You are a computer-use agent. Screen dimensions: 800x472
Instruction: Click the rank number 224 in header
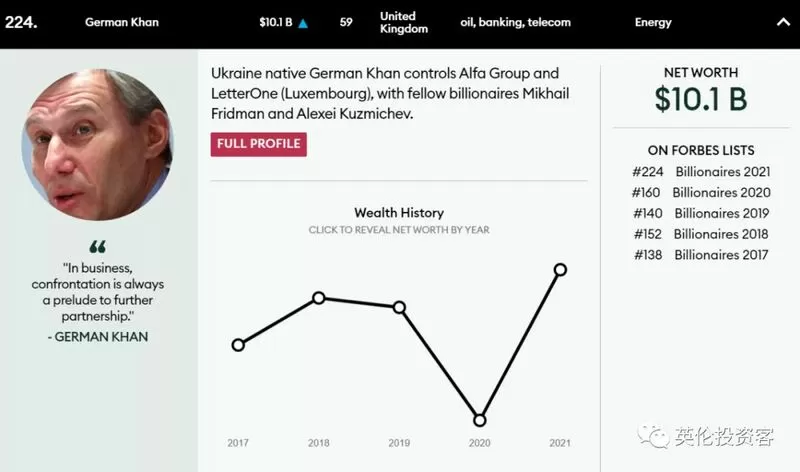tap(21, 22)
